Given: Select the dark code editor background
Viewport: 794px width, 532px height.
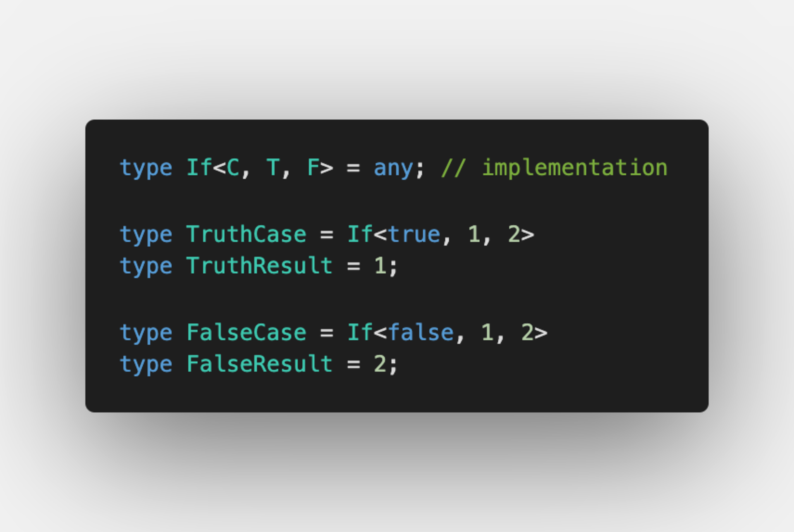Looking at the screenshot, I should 397,266.
